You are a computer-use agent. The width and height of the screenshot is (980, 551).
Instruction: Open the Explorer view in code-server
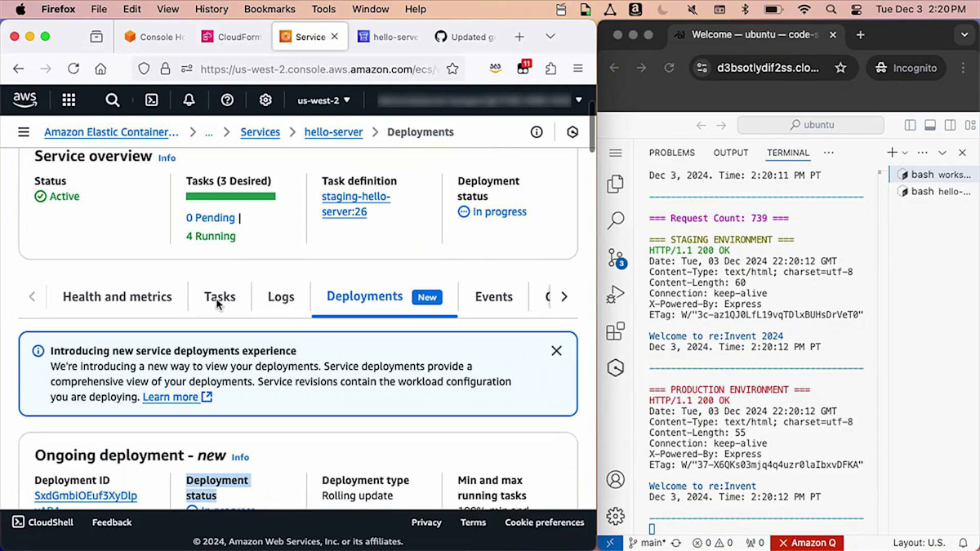[616, 184]
